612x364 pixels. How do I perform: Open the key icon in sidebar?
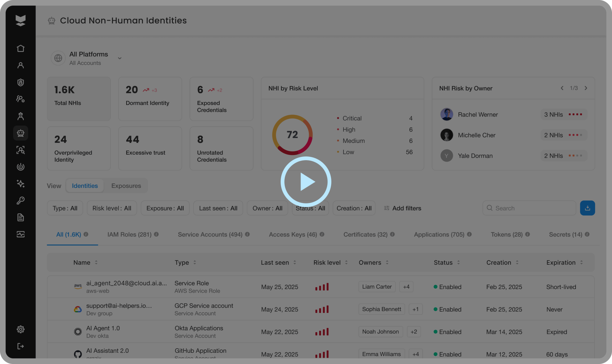pyautogui.click(x=21, y=200)
